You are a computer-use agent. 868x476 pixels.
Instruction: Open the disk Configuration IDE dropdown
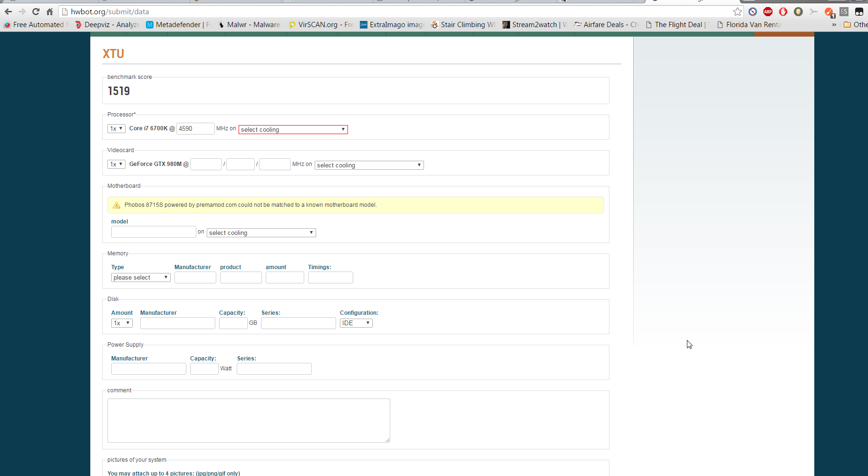[356, 323]
